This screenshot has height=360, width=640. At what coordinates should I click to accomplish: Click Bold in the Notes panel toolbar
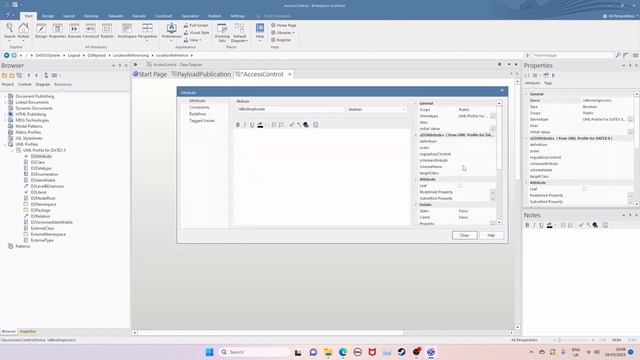tap(527, 225)
